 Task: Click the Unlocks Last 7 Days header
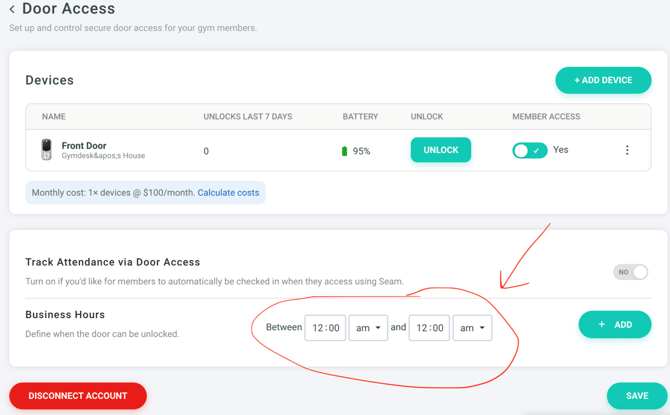tap(248, 117)
